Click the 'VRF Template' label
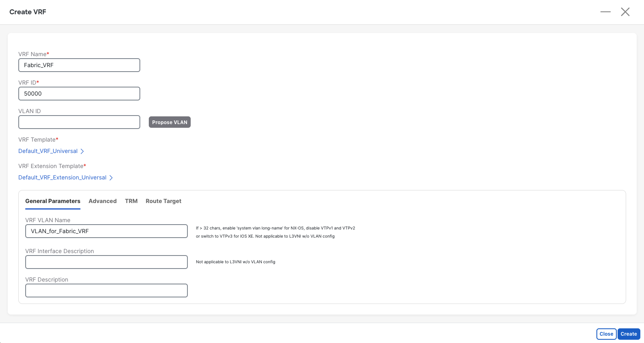 click(37, 140)
